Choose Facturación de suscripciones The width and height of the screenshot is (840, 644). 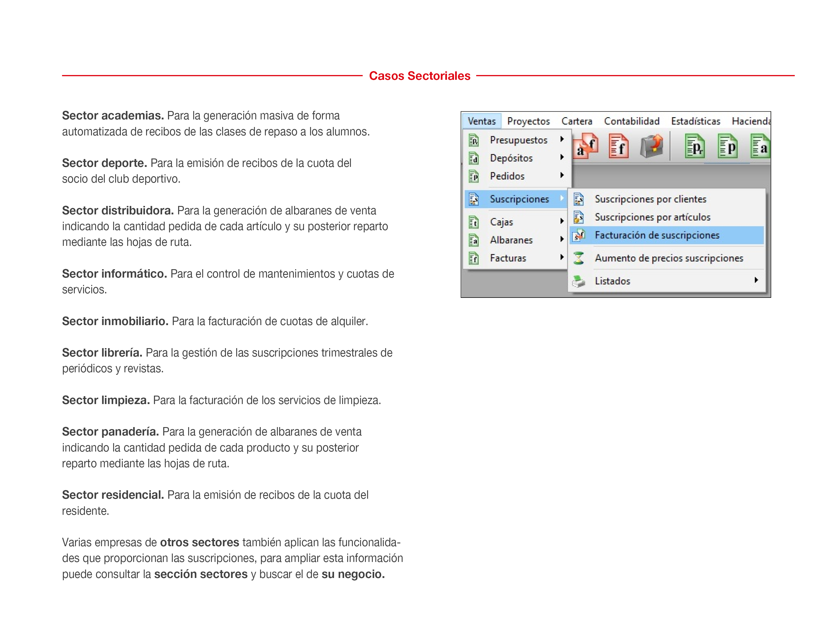[666, 235]
